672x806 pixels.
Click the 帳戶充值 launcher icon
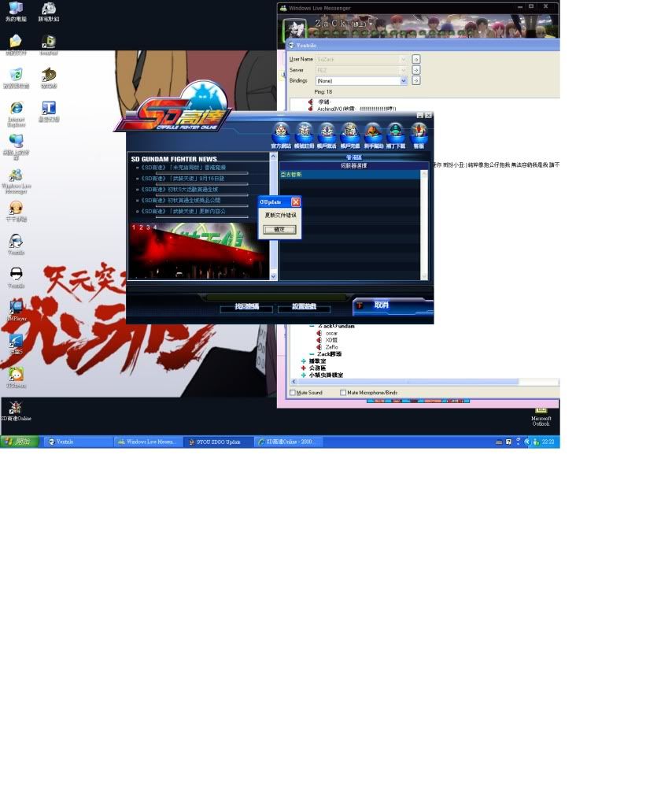point(350,131)
